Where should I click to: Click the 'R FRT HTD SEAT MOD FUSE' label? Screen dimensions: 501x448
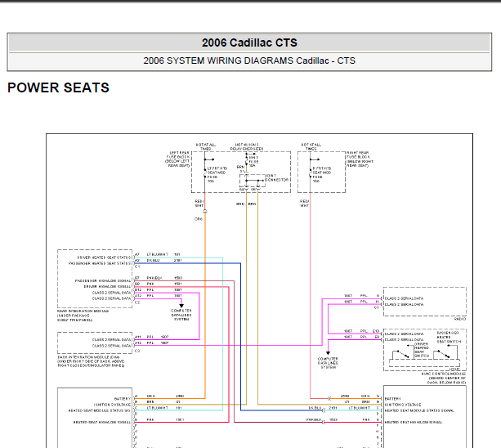[x=322, y=174]
